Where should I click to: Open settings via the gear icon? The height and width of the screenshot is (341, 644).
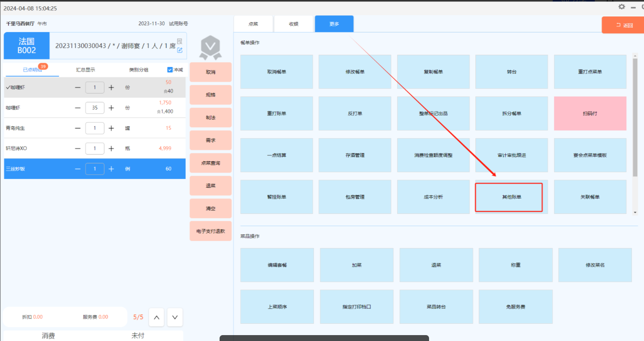[x=621, y=7]
